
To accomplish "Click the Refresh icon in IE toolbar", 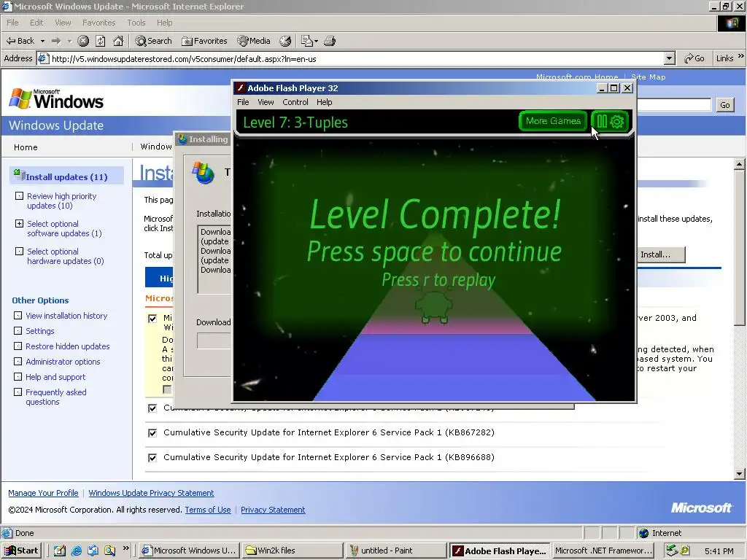I will coord(101,41).
